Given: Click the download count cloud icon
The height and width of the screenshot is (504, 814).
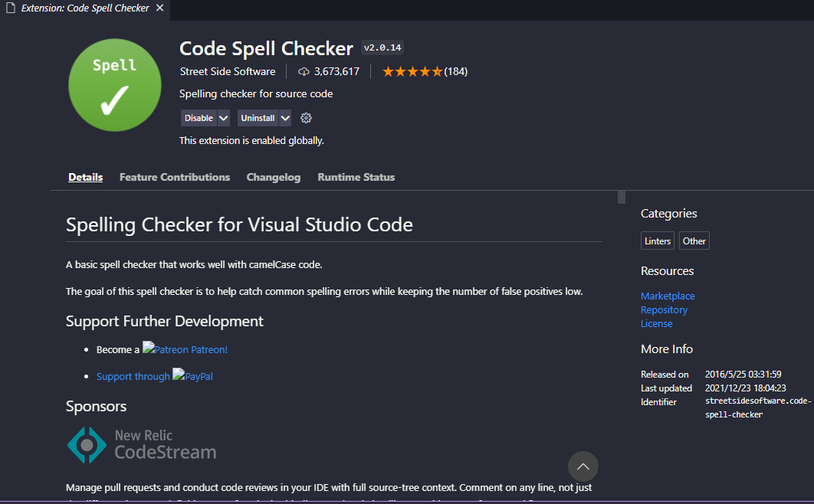Looking at the screenshot, I should click(x=304, y=71).
